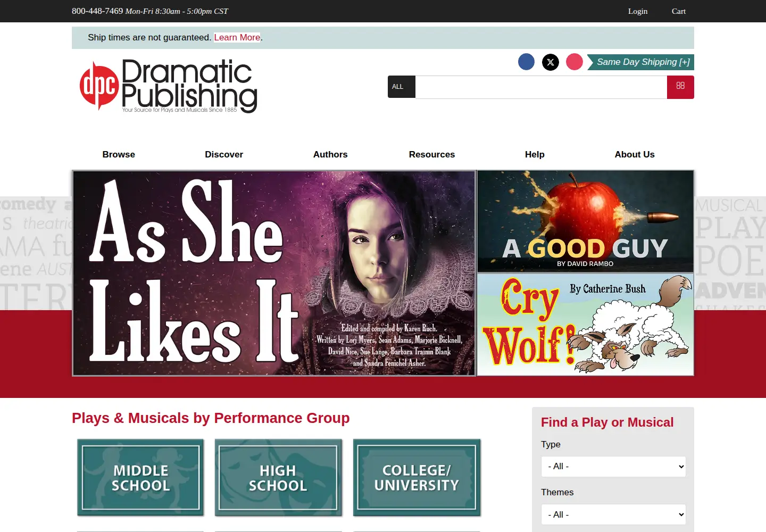Select the College/University performance group
Image resolution: width=766 pixels, height=532 pixels.
(x=417, y=478)
